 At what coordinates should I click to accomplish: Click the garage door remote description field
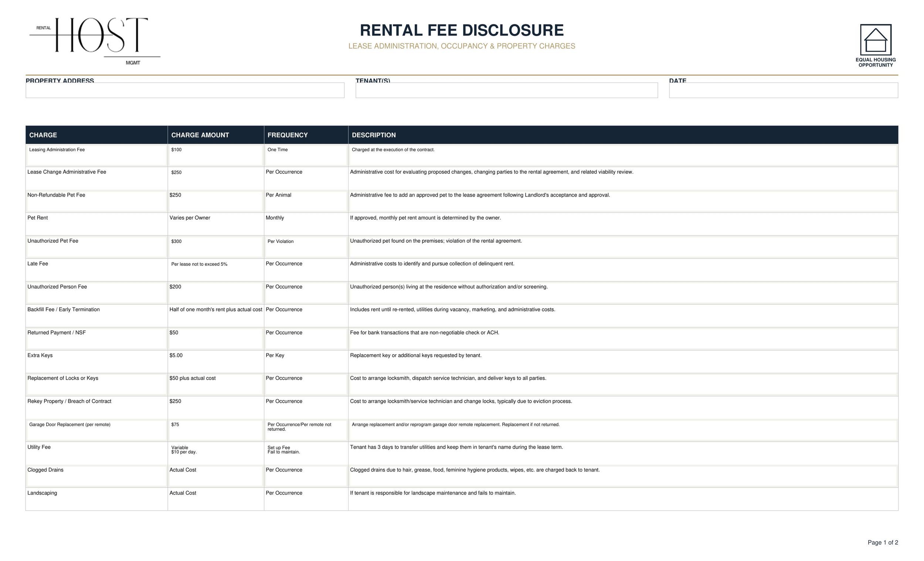pos(623,431)
